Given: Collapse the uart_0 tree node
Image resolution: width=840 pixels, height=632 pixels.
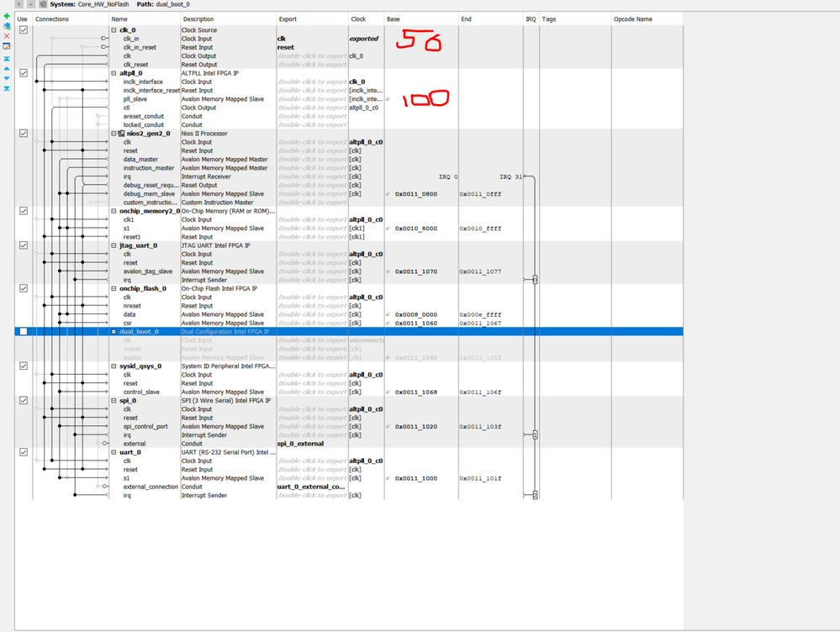Looking at the screenshot, I should coord(114,452).
